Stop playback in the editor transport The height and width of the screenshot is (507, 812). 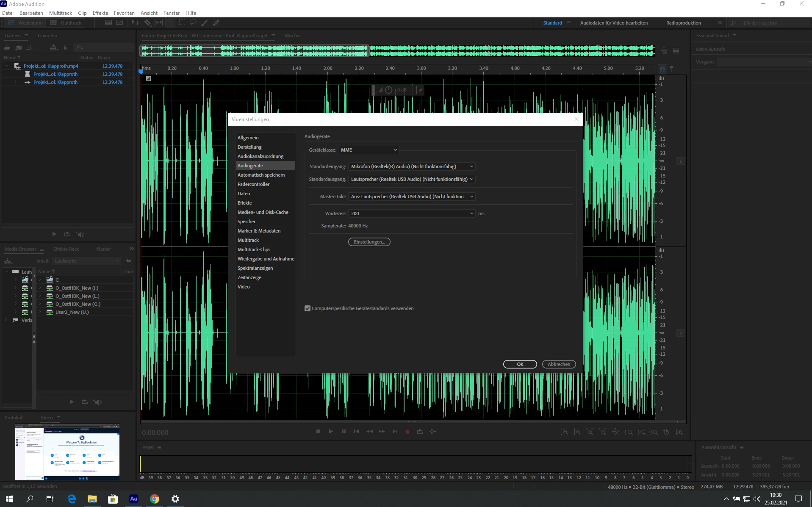click(x=318, y=432)
